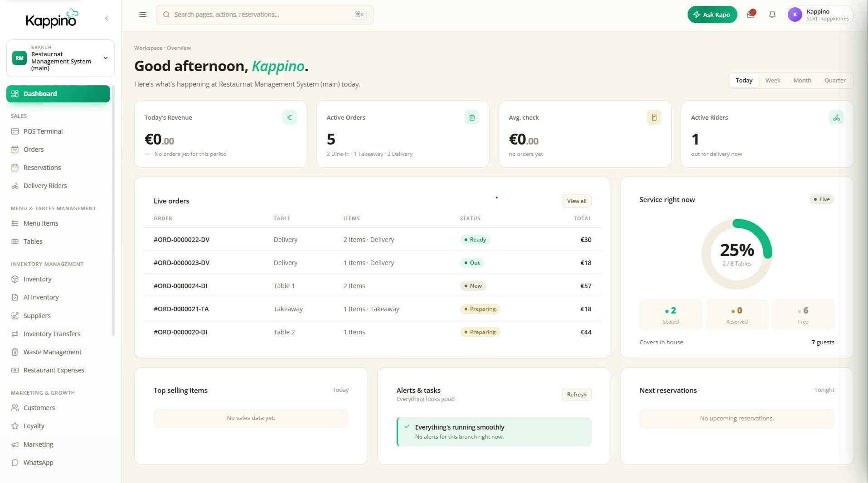This screenshot has height=483, width=868.
Task: Click the Tables icon in sidebar
Action: pyautogui.click(x=15, y=241)
